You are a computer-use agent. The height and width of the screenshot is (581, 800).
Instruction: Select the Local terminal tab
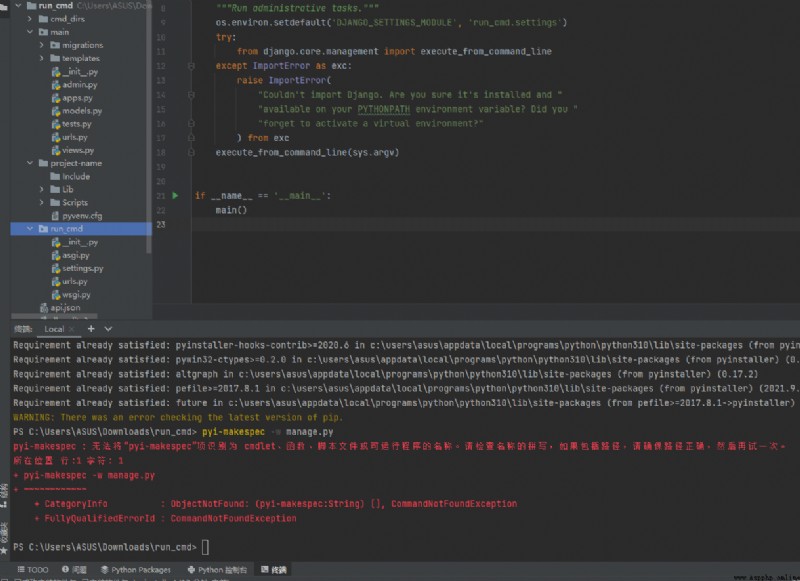pos(54,329)
